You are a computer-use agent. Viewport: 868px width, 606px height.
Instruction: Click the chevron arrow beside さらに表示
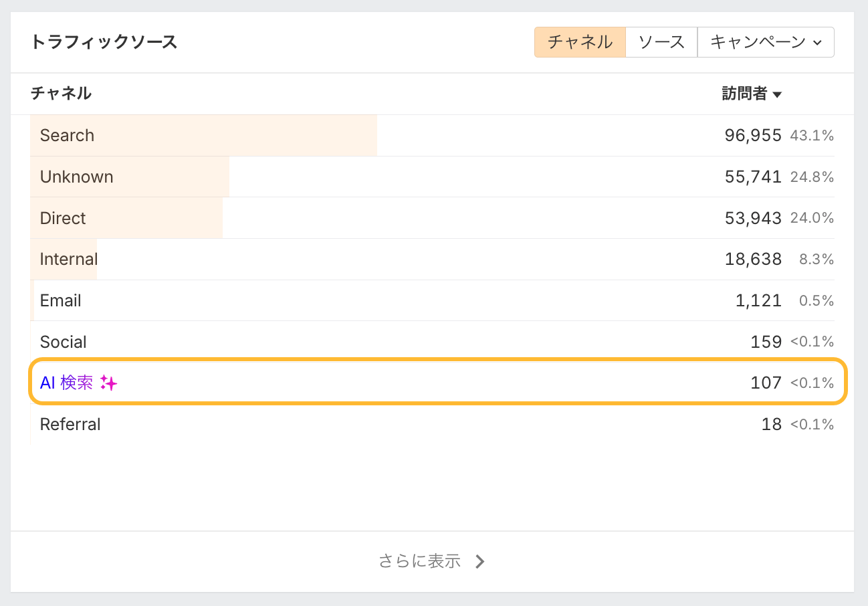tap(479, 562)
